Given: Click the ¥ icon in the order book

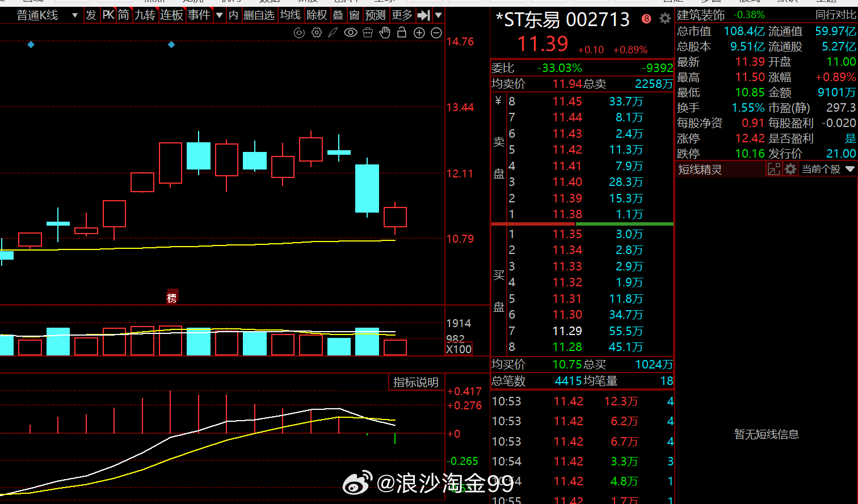Looking at the screenshot, I should coord(498,101).
